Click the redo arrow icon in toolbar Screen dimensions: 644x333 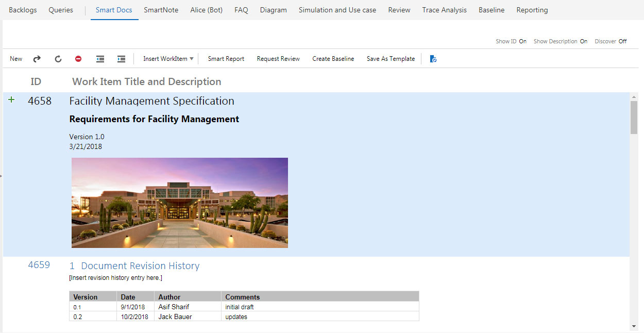37,59
